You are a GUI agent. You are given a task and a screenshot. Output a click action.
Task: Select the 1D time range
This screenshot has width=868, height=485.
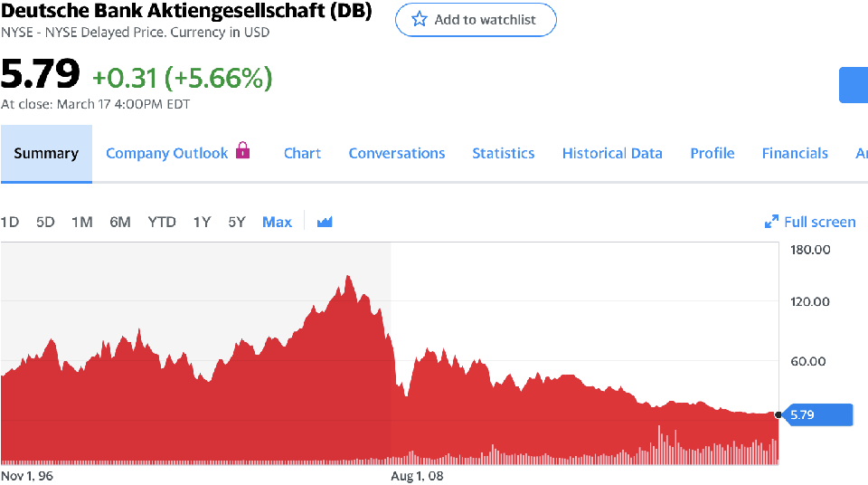coord(10,222)
